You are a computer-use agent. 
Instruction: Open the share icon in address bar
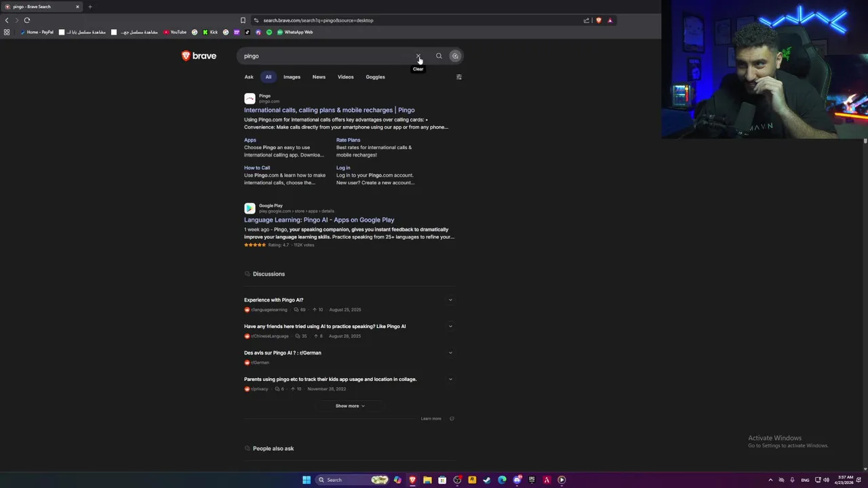[587, 20]
